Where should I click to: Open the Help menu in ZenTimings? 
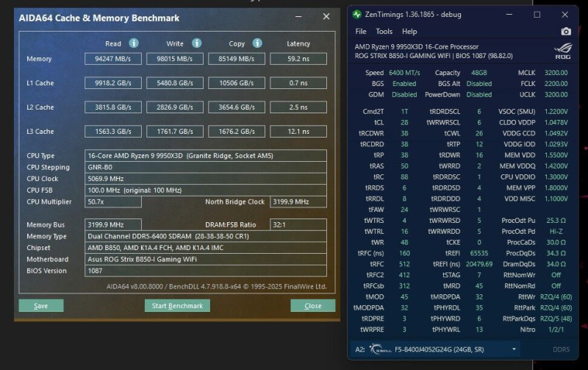tap(409, 32)
